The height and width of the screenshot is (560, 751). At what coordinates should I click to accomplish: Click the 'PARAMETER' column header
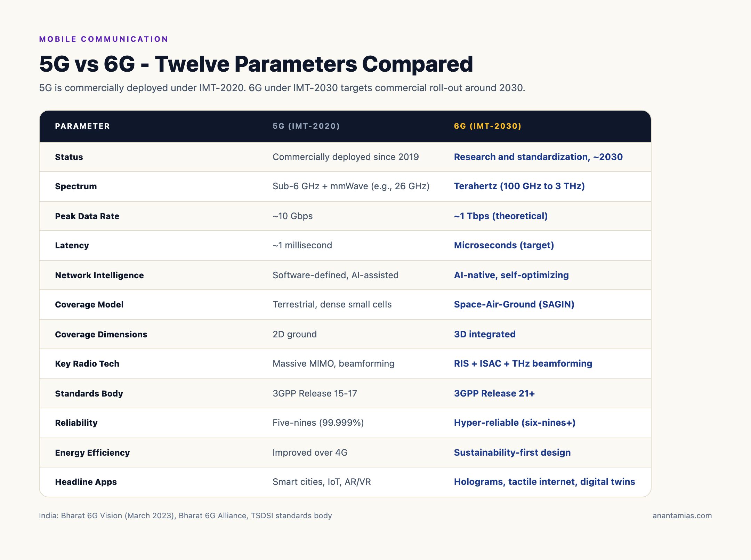point(82,126)
